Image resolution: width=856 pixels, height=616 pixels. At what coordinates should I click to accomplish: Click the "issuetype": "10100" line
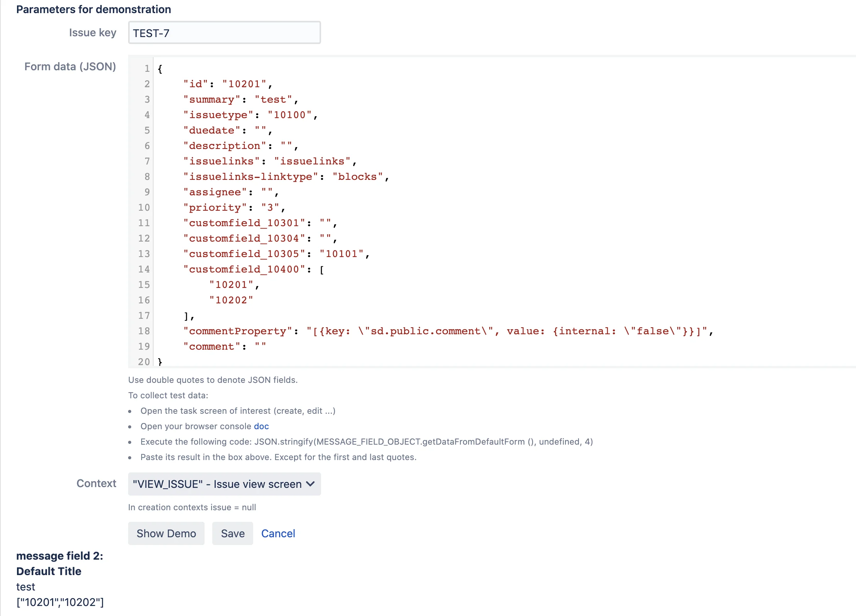[250, 115]
